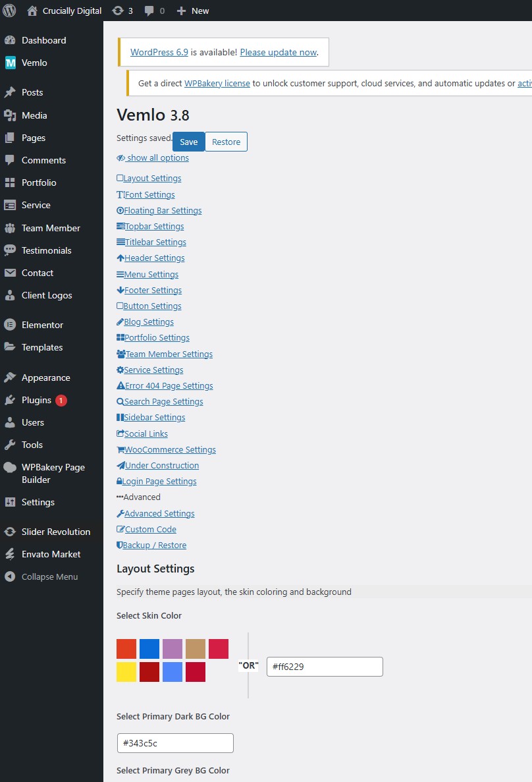The image size is (532, 782).
Task: Go to the Portfolio menu item
Action: (x=39, y=182)
